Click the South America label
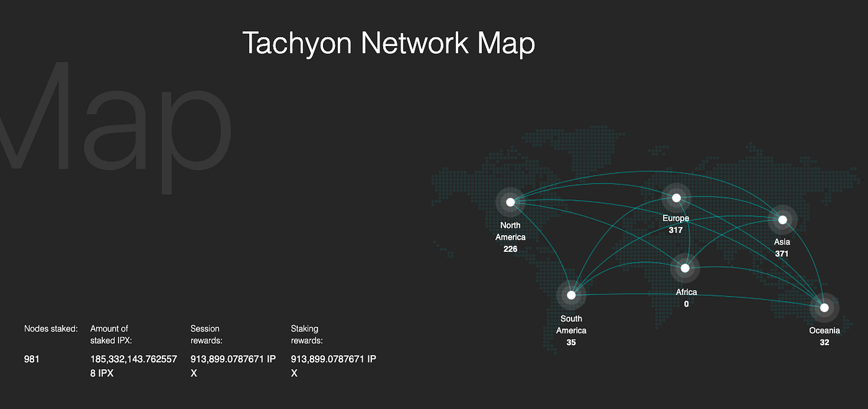Screen dimensions: 868x409 (571, 325)
